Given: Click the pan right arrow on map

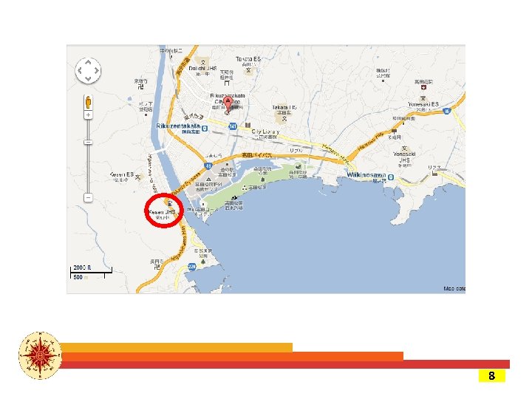Looking at the screenshot, I should [x=97, y=71].
